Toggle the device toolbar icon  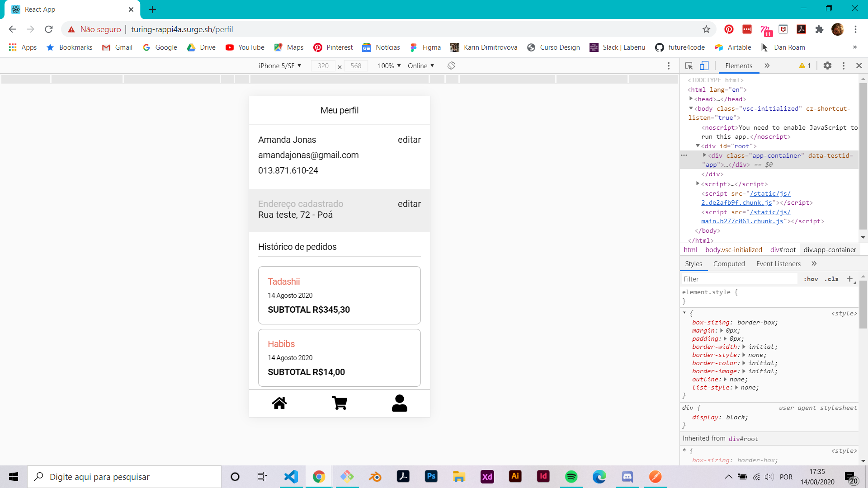coord(704,66)
